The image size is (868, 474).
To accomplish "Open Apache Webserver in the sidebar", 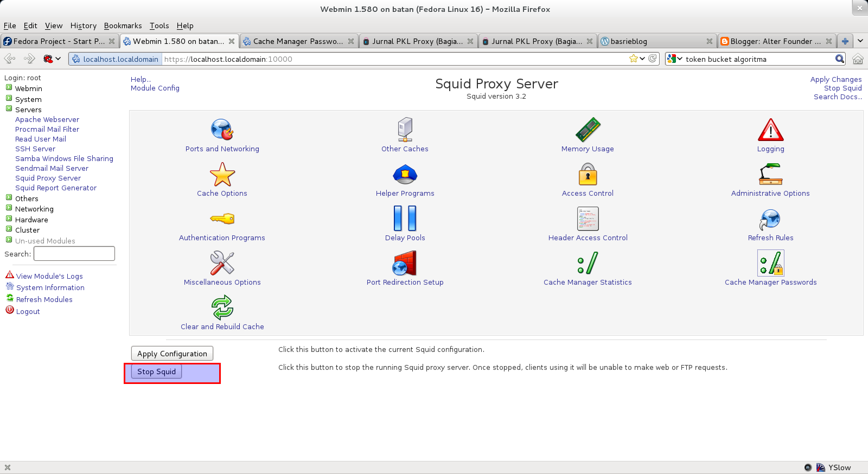I will (47, 119).
